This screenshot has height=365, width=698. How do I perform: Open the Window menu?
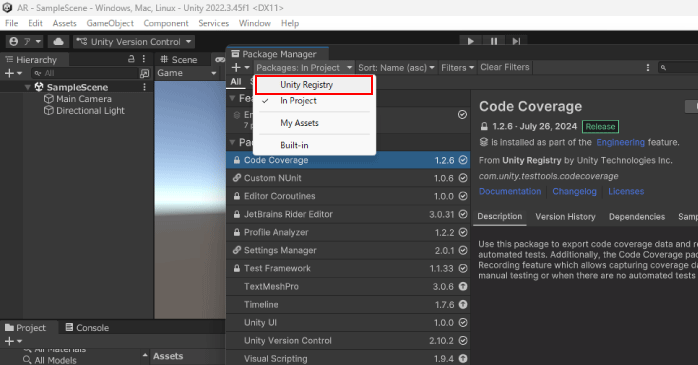click(x=255, y=23)
